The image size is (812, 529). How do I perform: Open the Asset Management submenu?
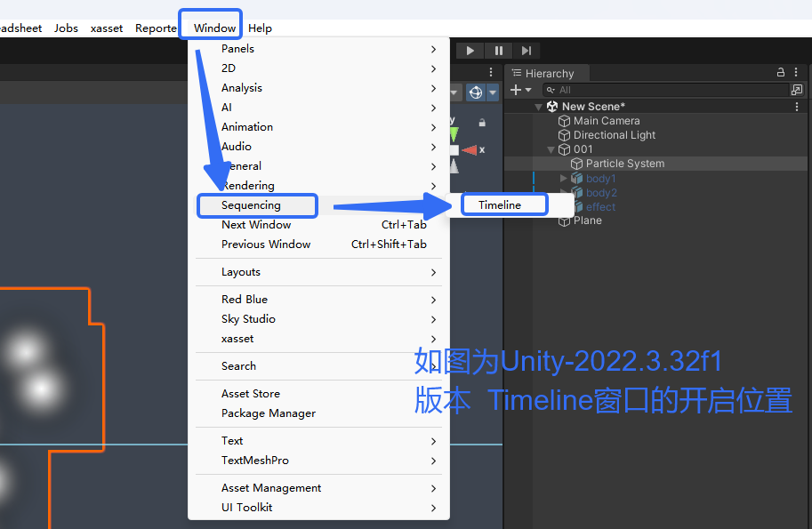(318, 488)
